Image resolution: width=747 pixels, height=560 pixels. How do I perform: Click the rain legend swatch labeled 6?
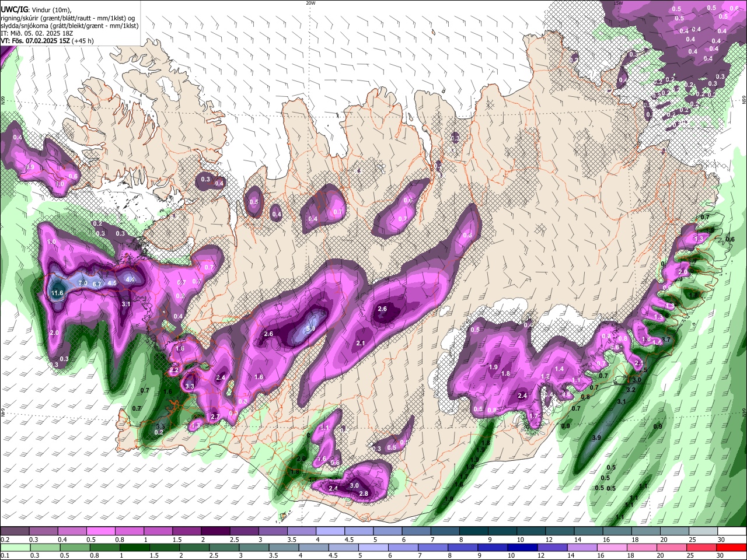pyautogui.click(x=403, y=547)
